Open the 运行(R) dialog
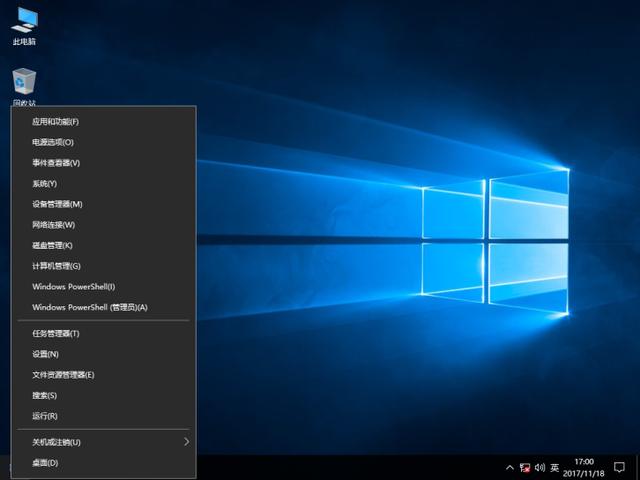Screen dimensions: 640x480 [x=103, y=416]
